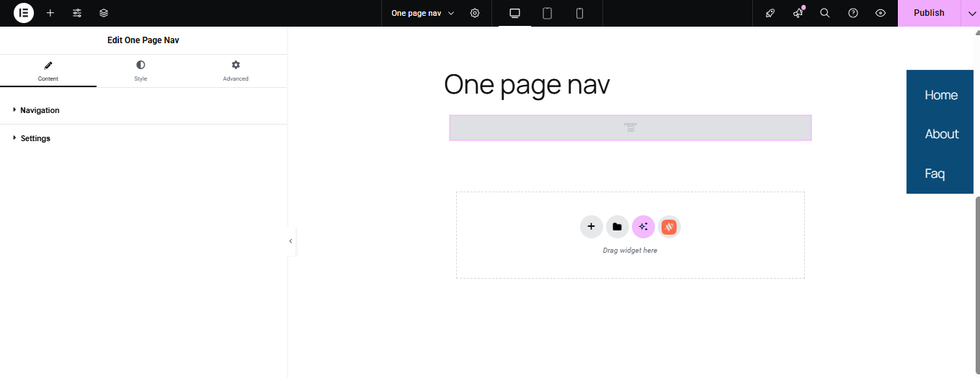Open the what's new megaphone icon
The width and height of the screenshot is (980, 378).
click(x=798, y=13)
